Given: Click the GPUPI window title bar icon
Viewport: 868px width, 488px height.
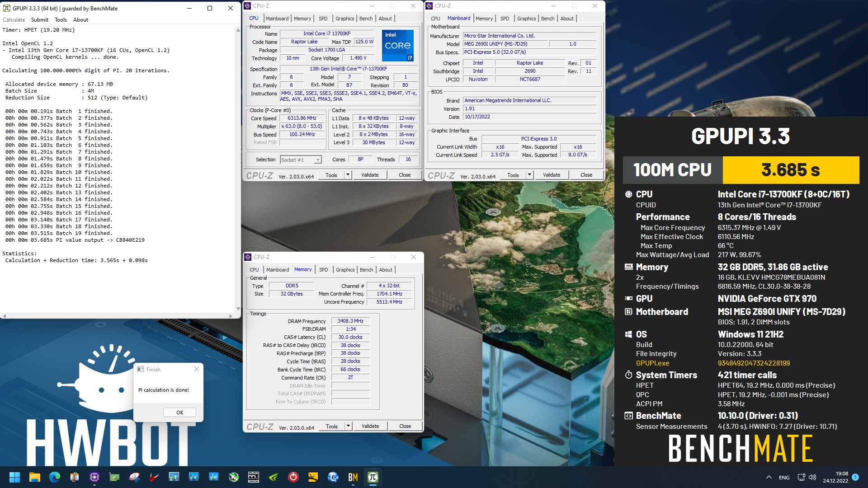Looking at the screenshot, I should click(x=6, y=8).
